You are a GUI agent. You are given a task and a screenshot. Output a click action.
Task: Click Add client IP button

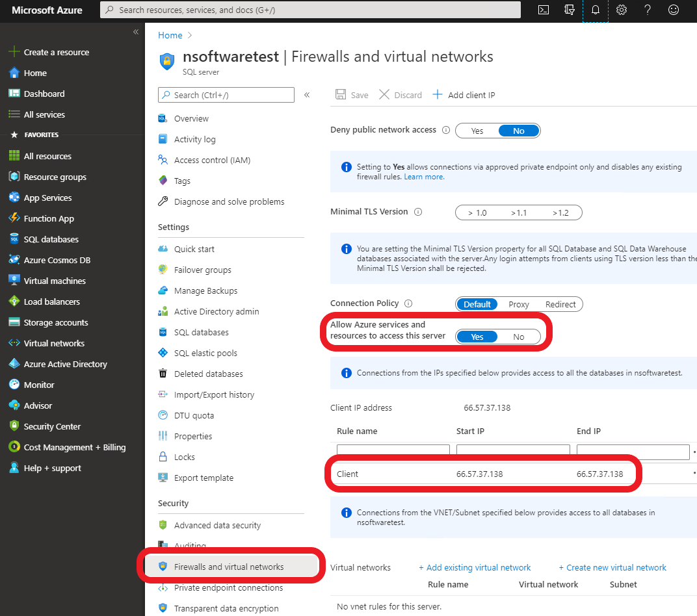point(464,95)
